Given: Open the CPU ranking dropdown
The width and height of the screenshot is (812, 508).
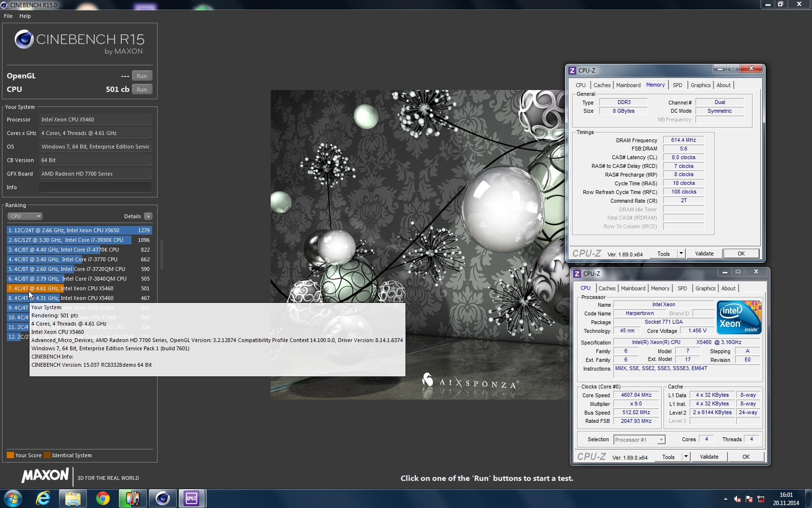Looking at the screenshot, I should coord(25,216).
